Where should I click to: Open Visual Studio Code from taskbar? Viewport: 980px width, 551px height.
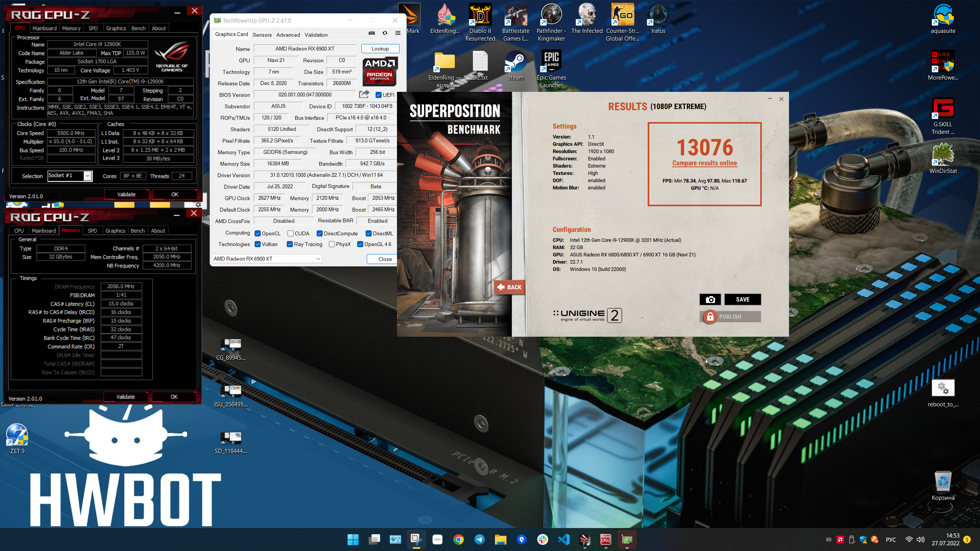pos(563,540)
